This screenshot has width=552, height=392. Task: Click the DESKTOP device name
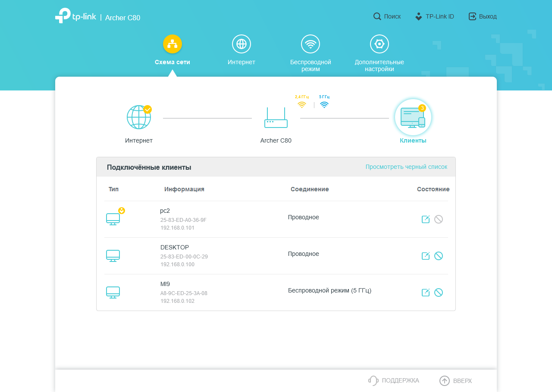175,247
